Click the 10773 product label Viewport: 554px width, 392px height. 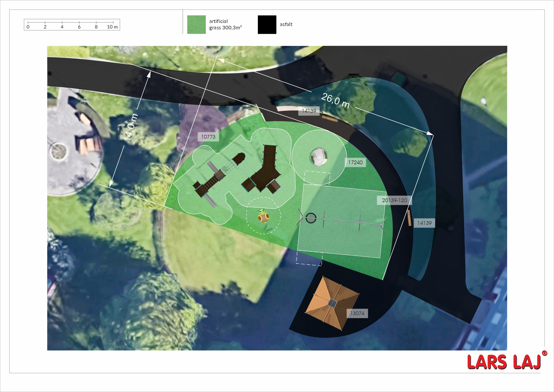coord(208,137)
